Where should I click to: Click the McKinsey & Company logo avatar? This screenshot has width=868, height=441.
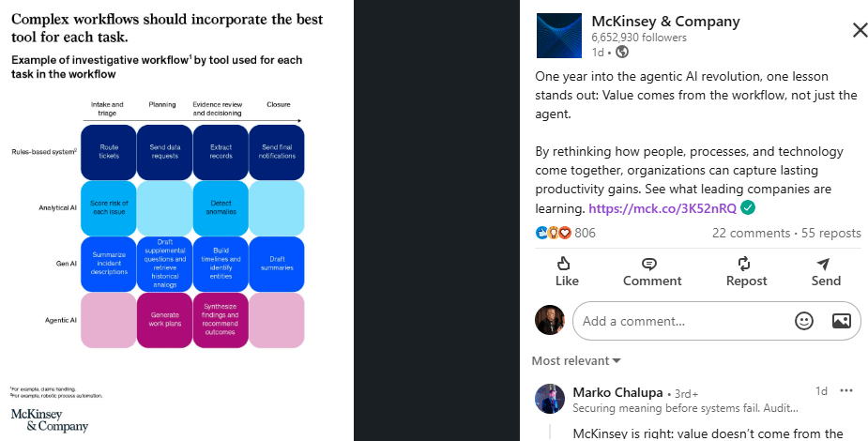point(559,36)
